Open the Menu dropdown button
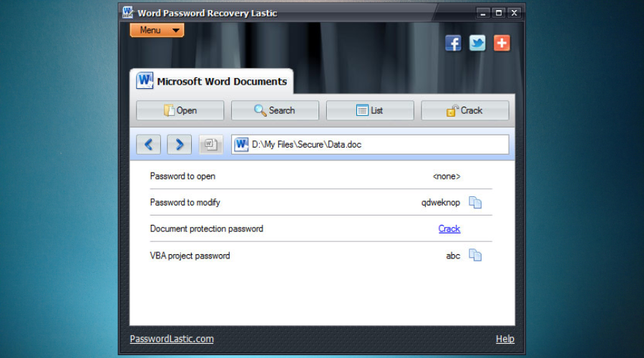The height and width of the screenshot is (358, 644). [157, 30]
